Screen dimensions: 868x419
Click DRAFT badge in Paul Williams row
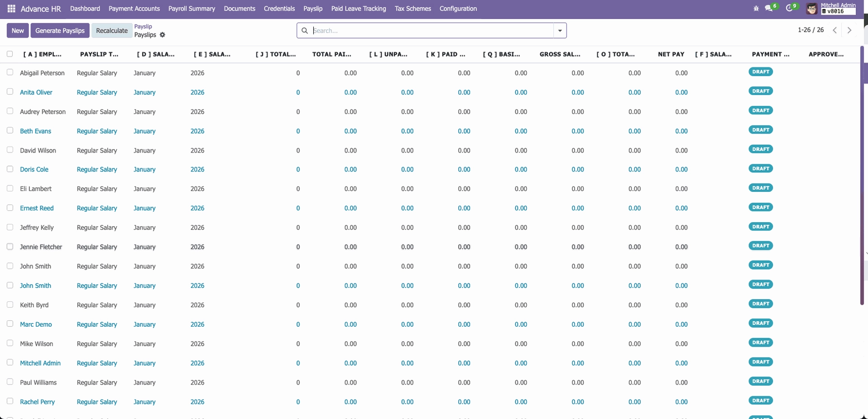point(761,381)
